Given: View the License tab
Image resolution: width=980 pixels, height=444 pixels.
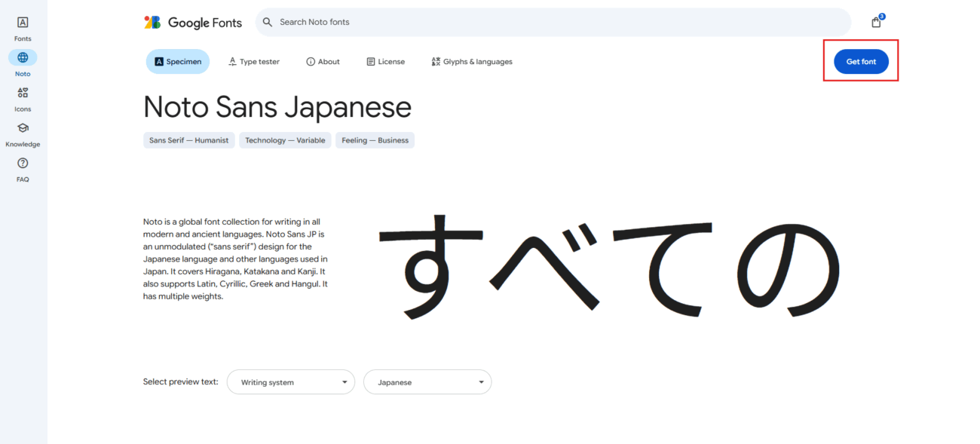Looking at the screenshot, I should 385,62.
